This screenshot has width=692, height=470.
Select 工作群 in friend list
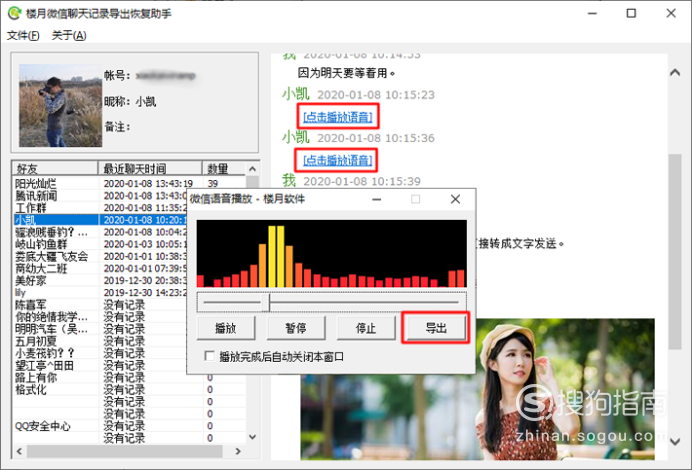[30, 207]
